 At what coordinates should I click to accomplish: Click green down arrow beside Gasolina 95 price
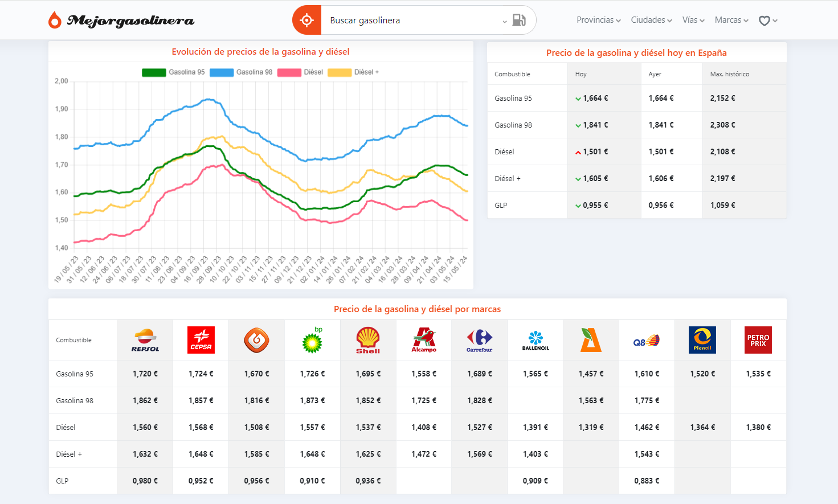click(578, 99)
